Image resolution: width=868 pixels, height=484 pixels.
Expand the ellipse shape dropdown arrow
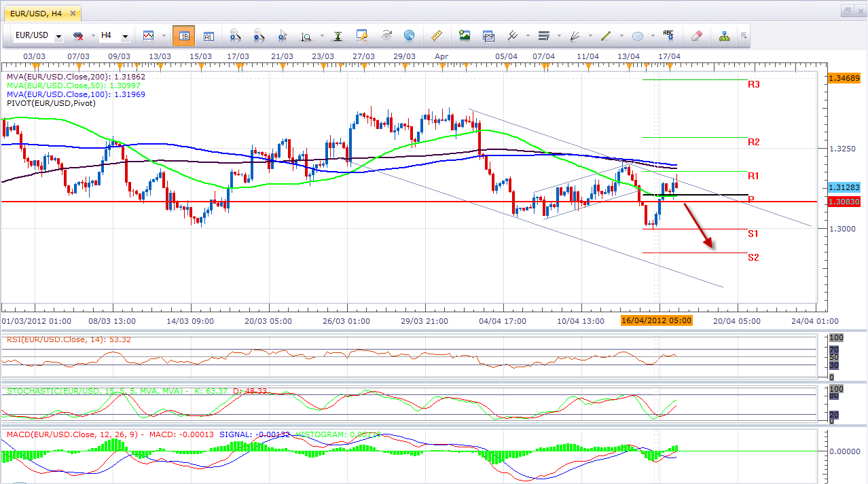(x=653, y=36)
